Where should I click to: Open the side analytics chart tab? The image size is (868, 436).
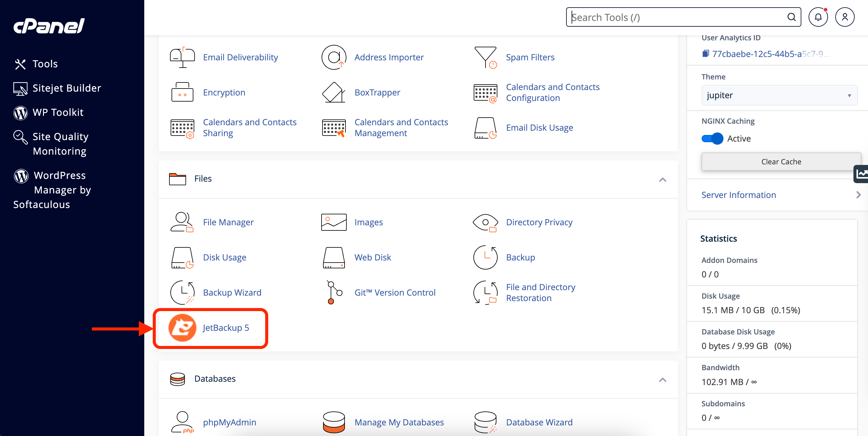point(861,174)
